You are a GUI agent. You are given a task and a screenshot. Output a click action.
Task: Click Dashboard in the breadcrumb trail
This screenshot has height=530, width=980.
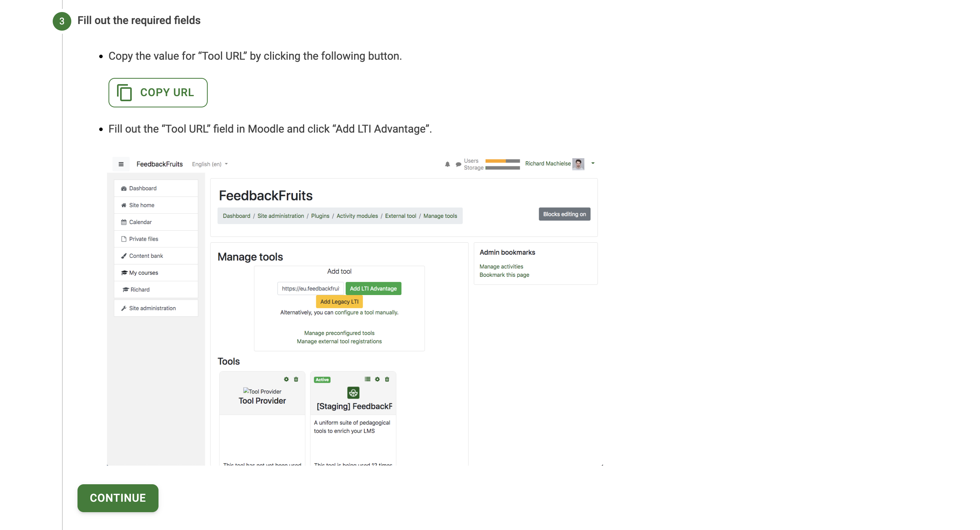pyautogui.click(x=236, y=216)
